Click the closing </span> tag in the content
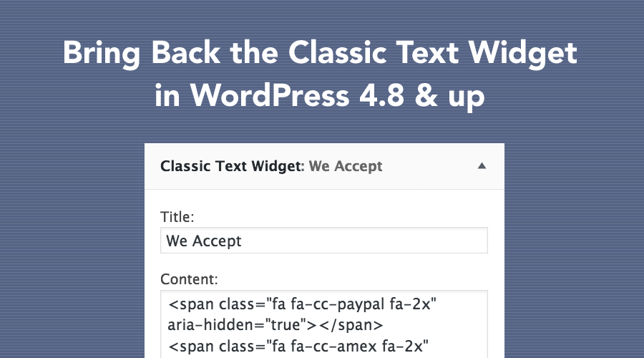Image resolution: width=644 pixels, height=358 pixels. pyautogui.click(x=351, y=325)
